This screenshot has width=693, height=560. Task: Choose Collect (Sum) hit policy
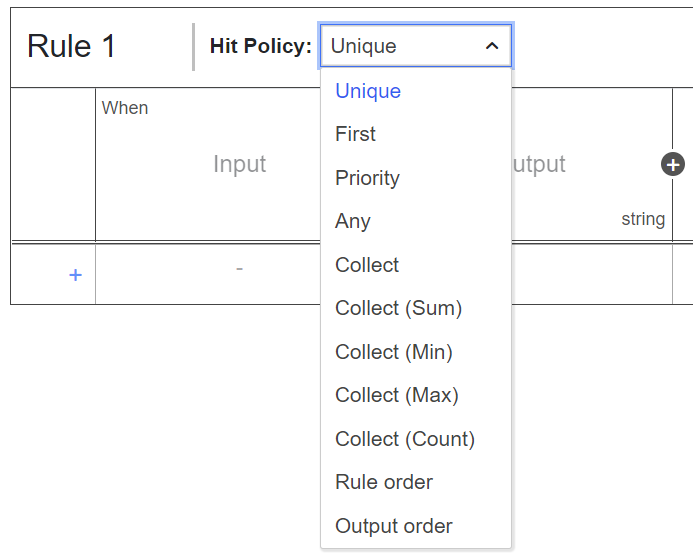tap(398, 308)
